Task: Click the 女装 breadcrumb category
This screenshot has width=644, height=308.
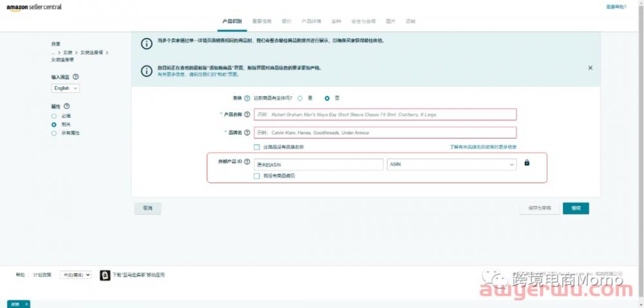Action: pyautogui.click(x=68, y=53)
